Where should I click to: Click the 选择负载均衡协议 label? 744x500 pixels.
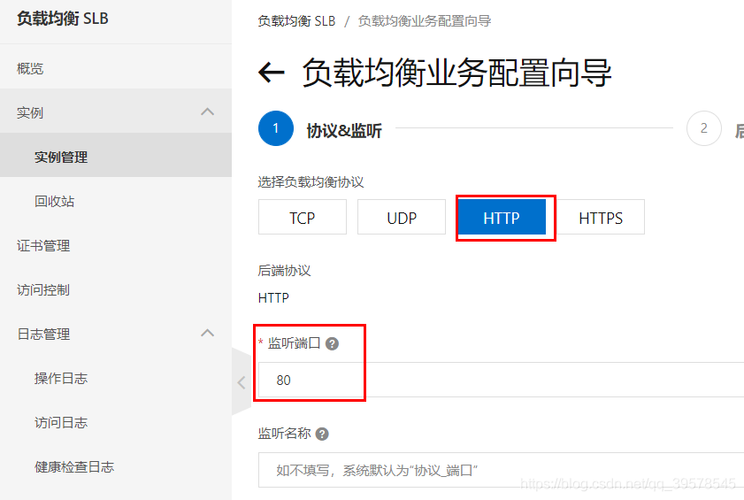[311, 182]
